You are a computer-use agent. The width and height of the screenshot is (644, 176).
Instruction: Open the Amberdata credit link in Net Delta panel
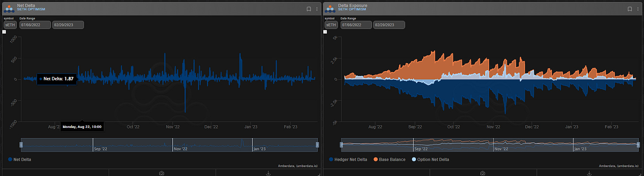point(298,166)
